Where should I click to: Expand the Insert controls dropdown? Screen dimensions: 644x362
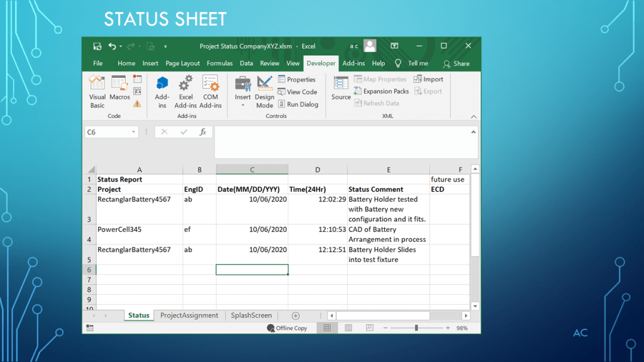[x=243, y=106]
